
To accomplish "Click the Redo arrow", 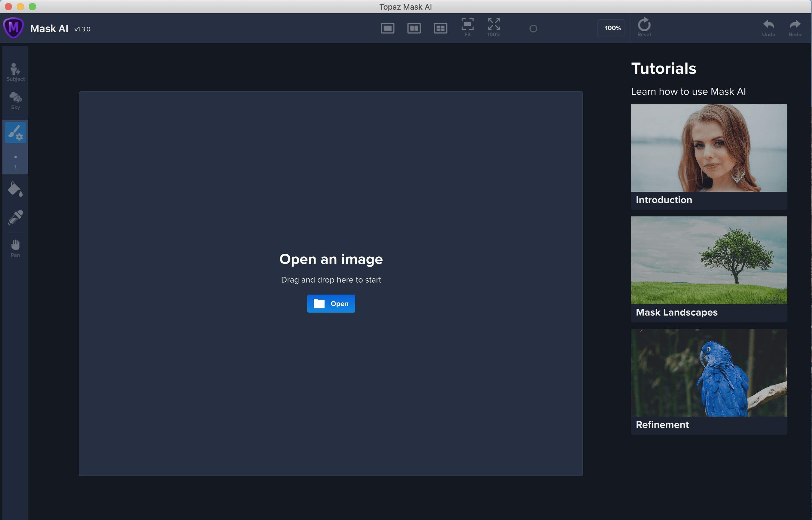I will pos(795,27).
